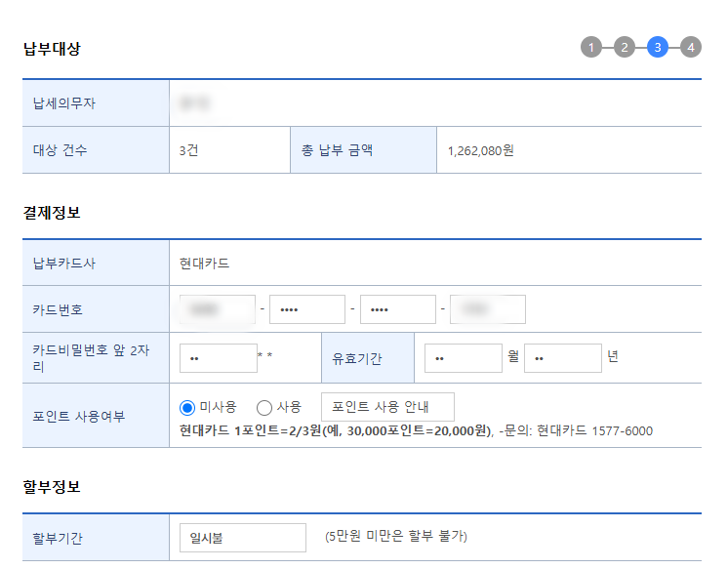The height and width of the screenshot is (569, 728).
Task: Click the 3건 count value
Action: 189,150
